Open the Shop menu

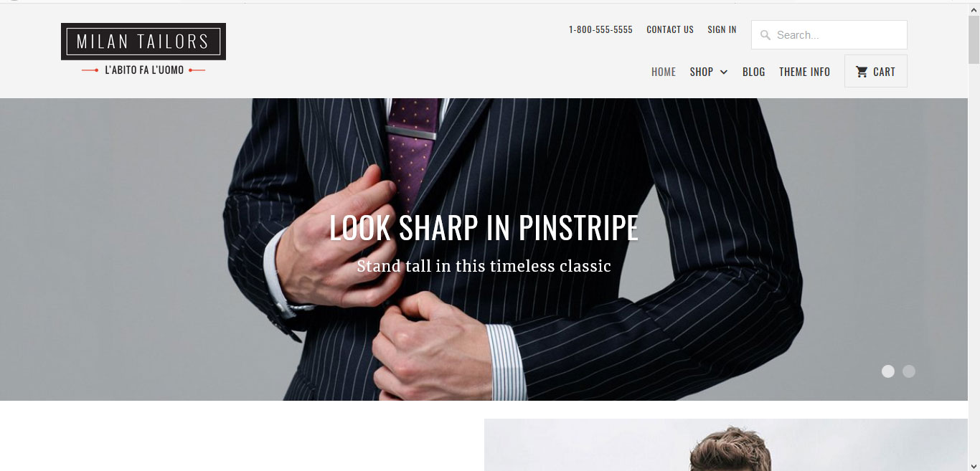[x=702, y=72]
